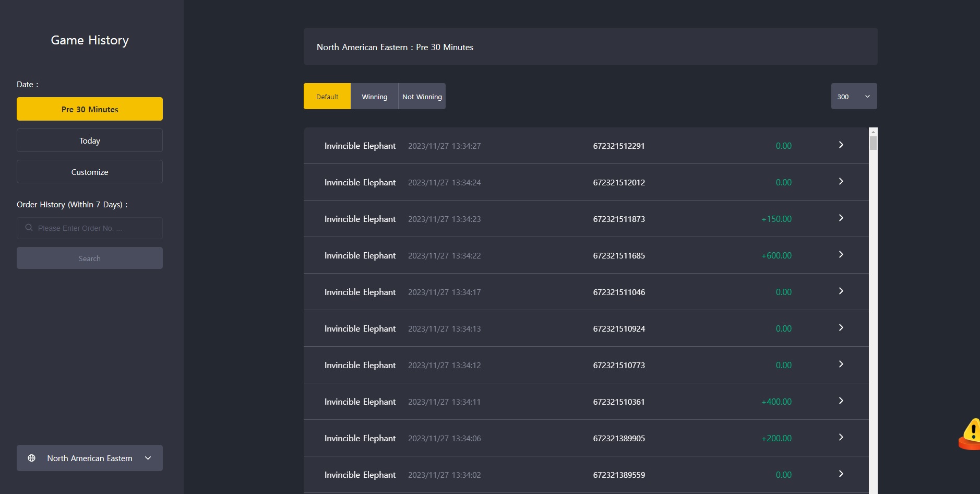Expand the North American Eastern timezone dropdown
The image size is (980, 494).
[90, 458]
